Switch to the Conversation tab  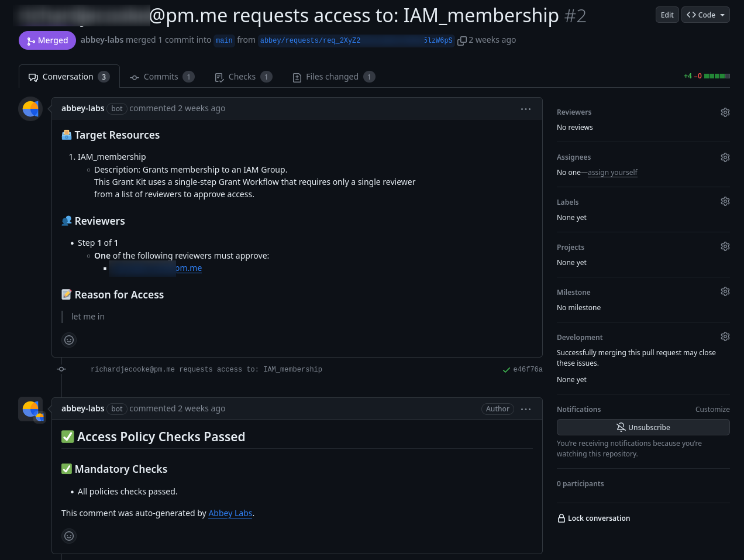(x=69, y=77)
